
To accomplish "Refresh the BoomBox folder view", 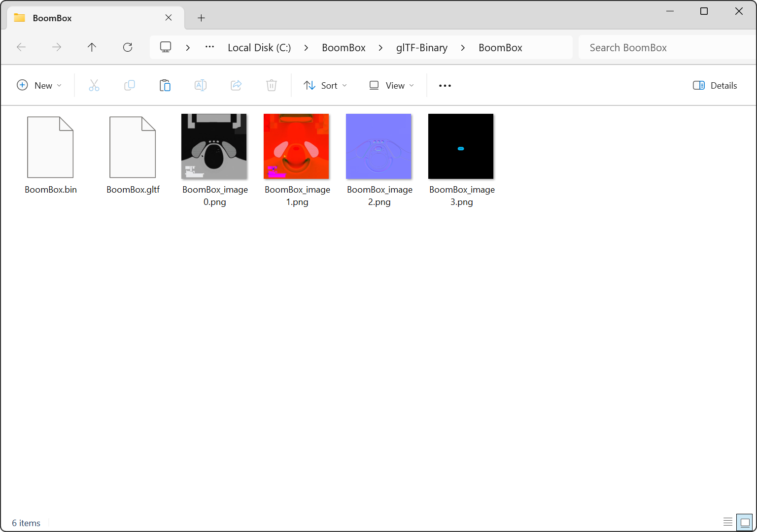I will click(x=128, y=47).
